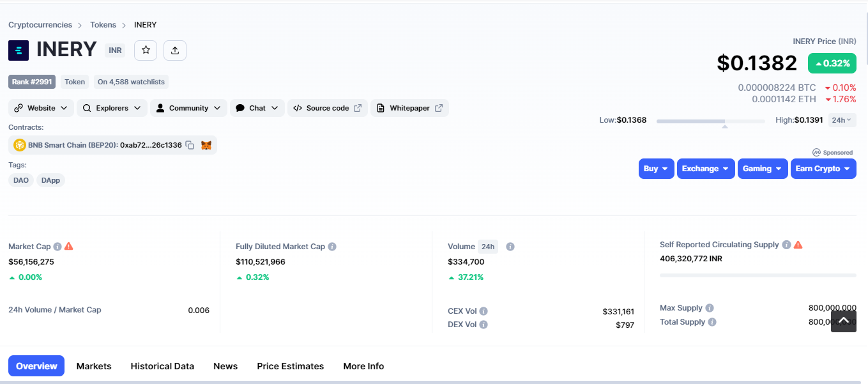The height and width of the screenshot is (384, 868).
Task: Open the Earn Crypto dropdown button
Action: 823,169
